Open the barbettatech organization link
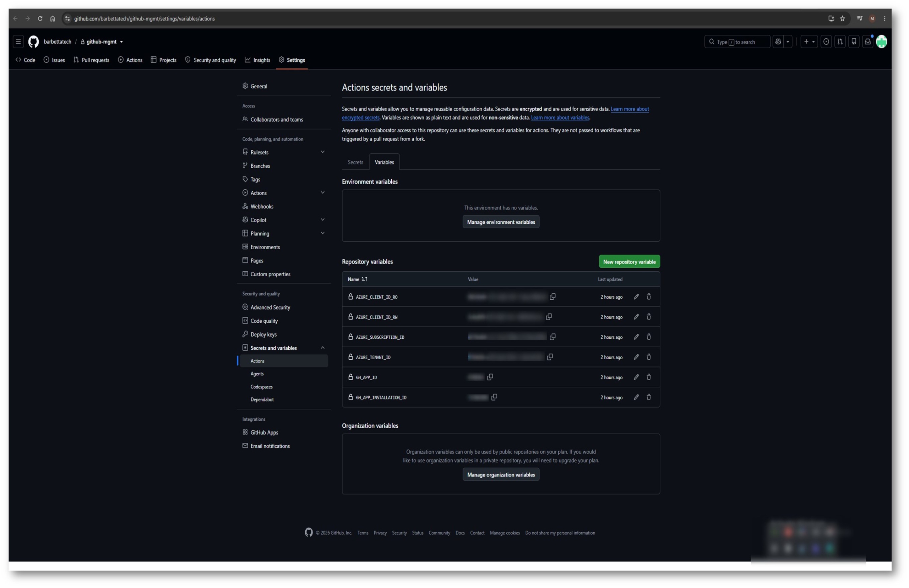Screen dimensions: 909x588 click(57, 42)
